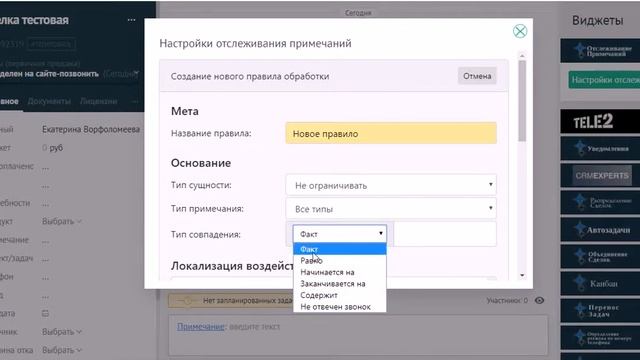This screenshot has height=360, width=640.
Task: Click the dialog scrollbar down arrow
Action: pyautogui.click(x=522, y=276)
